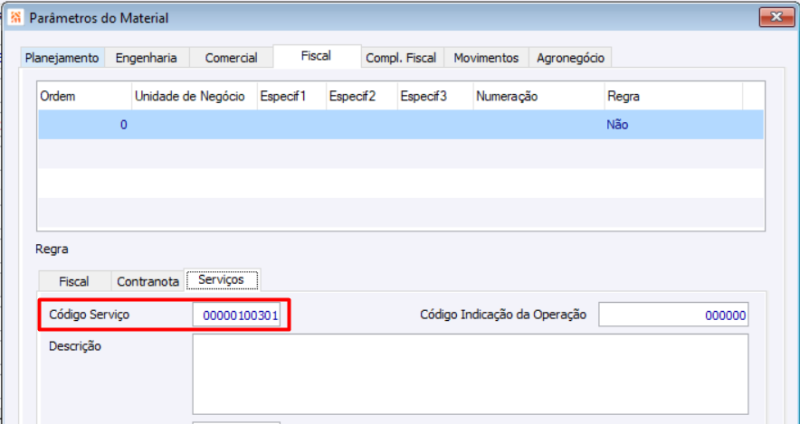
Task: Click the Código Serviço input field
Action: click(x=236, y=315)
